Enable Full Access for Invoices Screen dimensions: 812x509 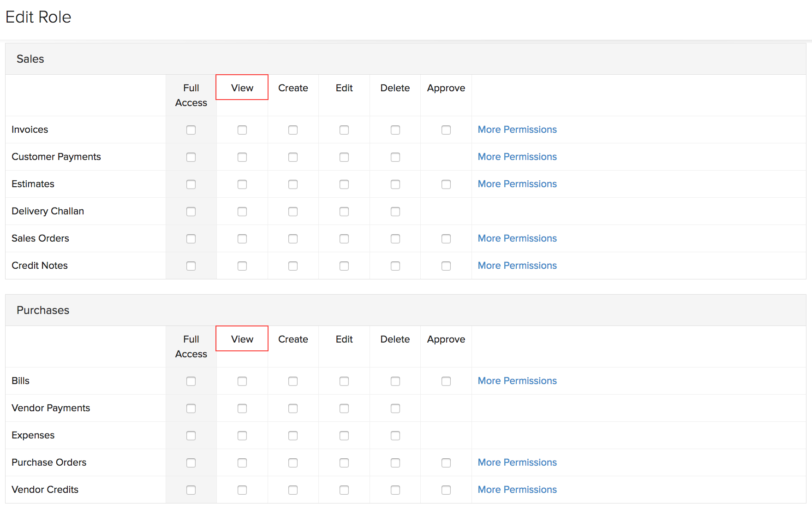pyautogui.click(x=191, y=130)
